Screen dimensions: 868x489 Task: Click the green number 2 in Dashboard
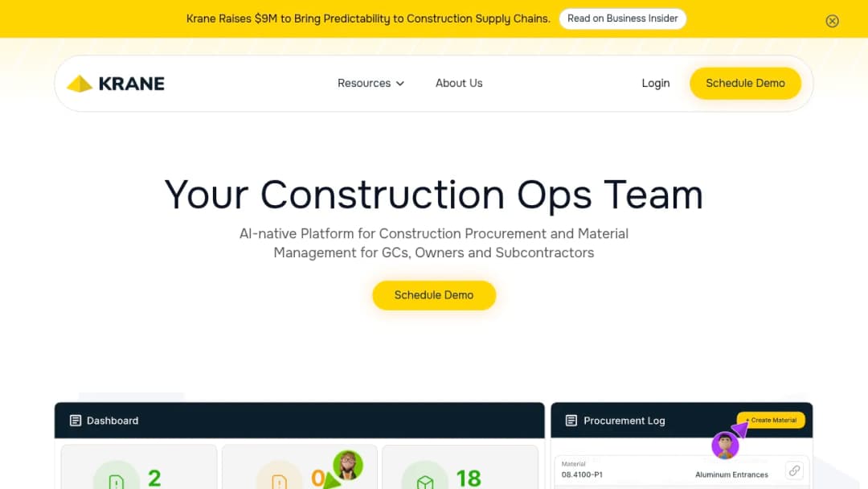click(x=154, y=479)
